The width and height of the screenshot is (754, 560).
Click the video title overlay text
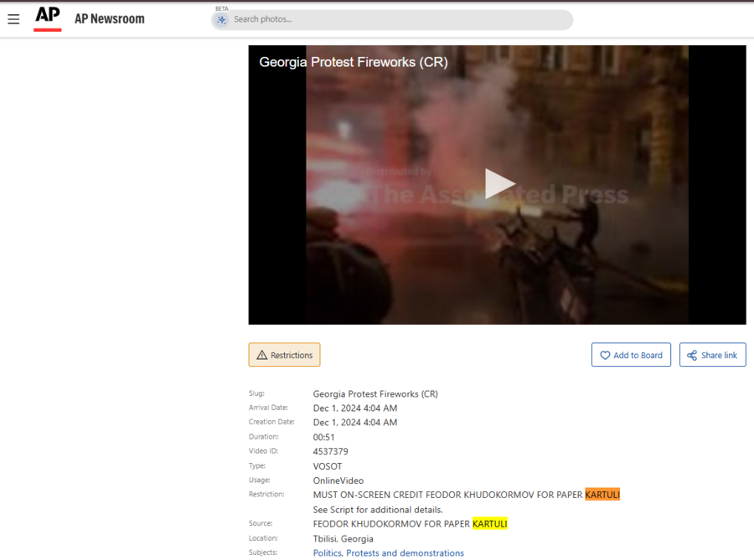coord(354,62)
